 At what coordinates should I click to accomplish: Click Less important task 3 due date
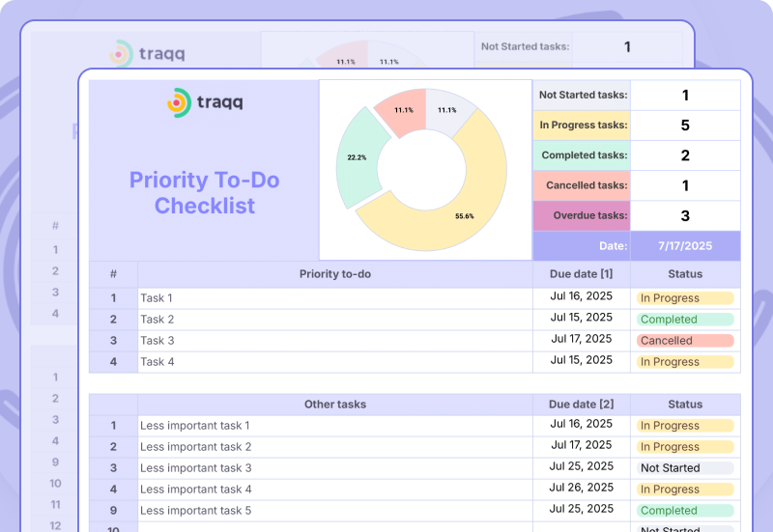(582, 466)
